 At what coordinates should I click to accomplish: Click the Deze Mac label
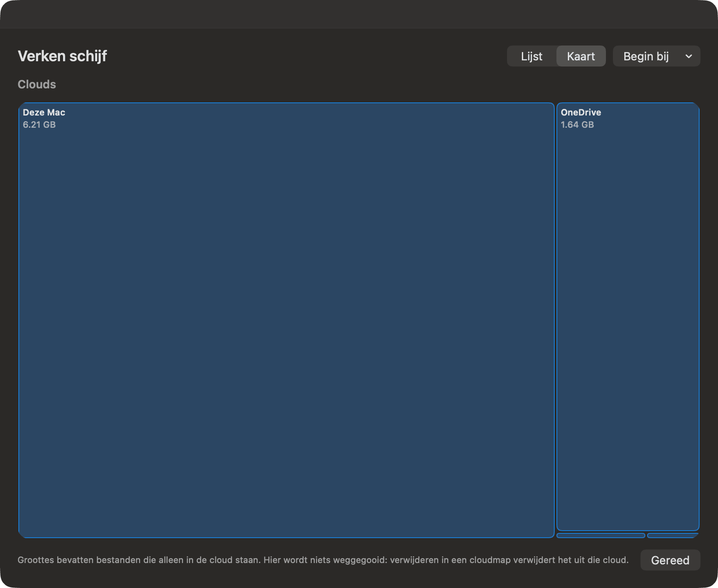click(44, 112)
